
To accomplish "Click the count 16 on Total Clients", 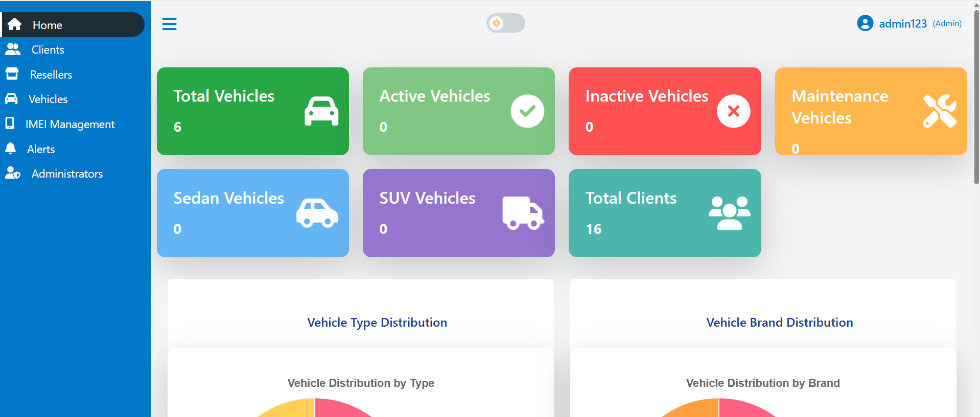I will pyautogui.click(x=593, y=229).
